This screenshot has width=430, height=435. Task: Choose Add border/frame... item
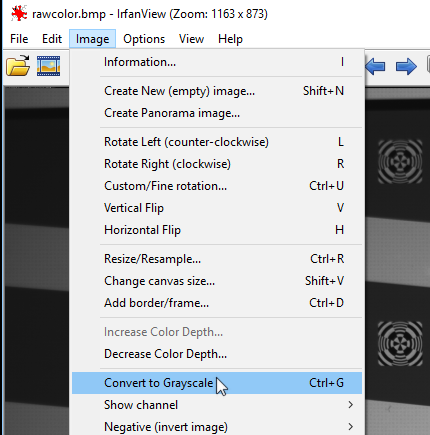coord(217,303)
